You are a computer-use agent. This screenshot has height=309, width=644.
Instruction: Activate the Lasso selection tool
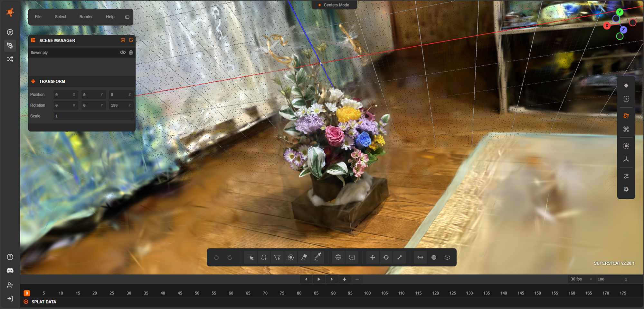pyautogui.click(x=264, y=257)
